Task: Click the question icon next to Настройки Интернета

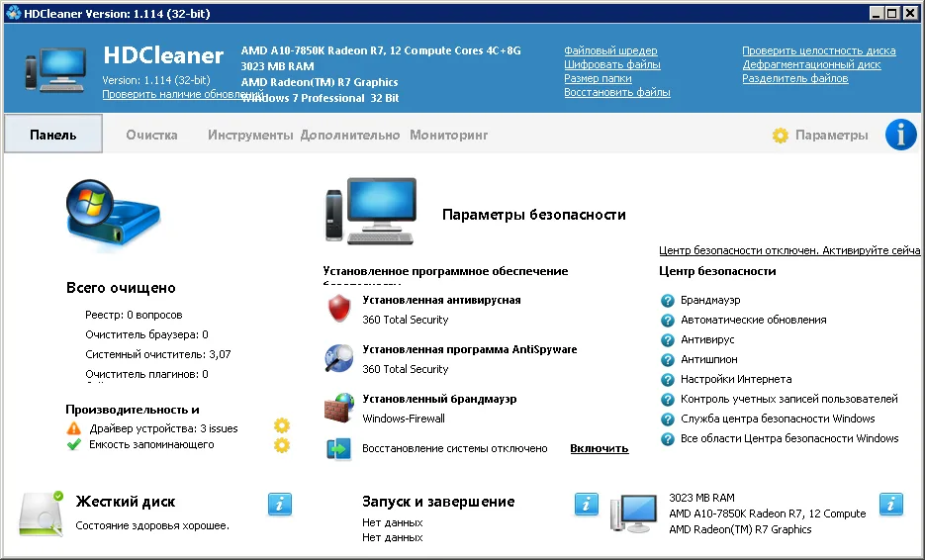Action: coord(667,379)
